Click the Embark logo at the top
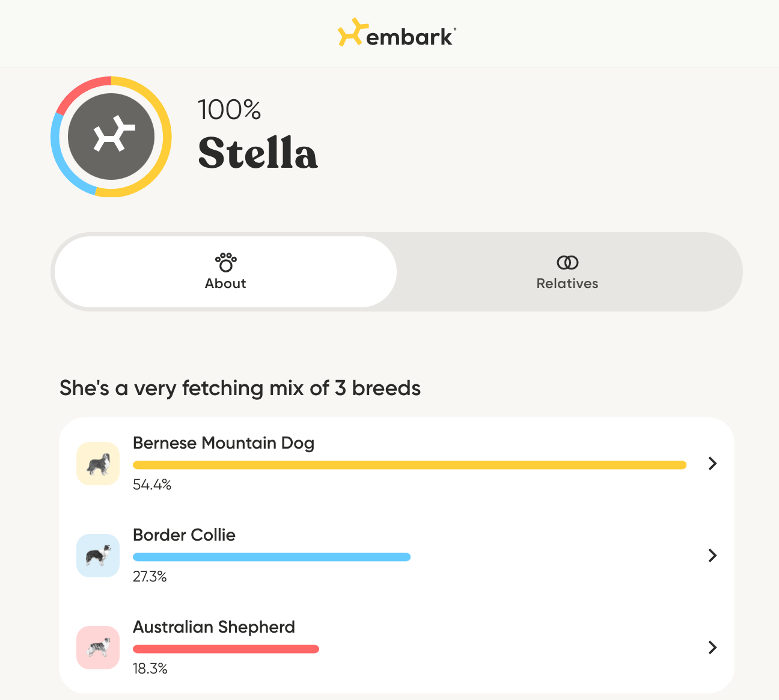779x700 pixels. [396, 34]
